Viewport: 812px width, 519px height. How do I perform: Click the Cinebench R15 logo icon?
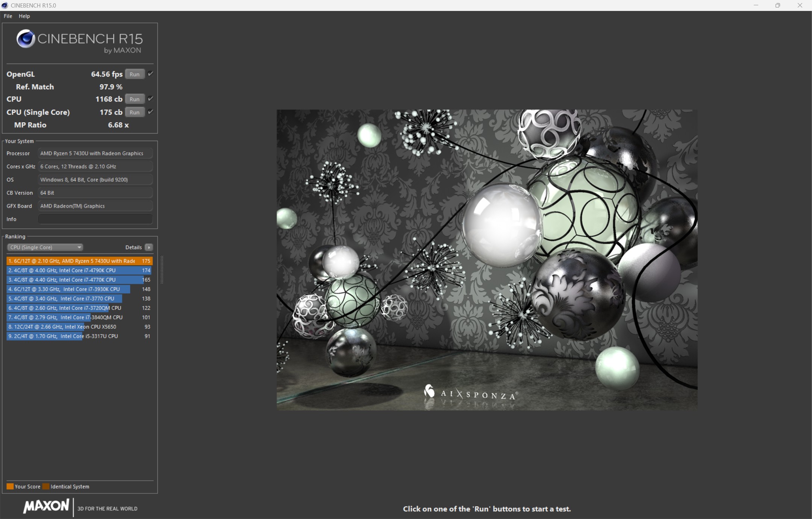coord(26,39)
